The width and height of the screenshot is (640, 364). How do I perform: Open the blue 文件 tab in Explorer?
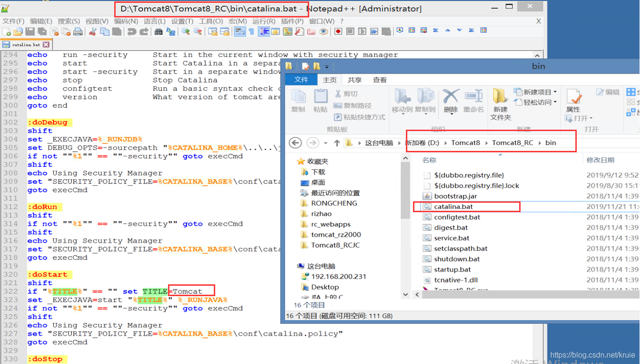302,80
